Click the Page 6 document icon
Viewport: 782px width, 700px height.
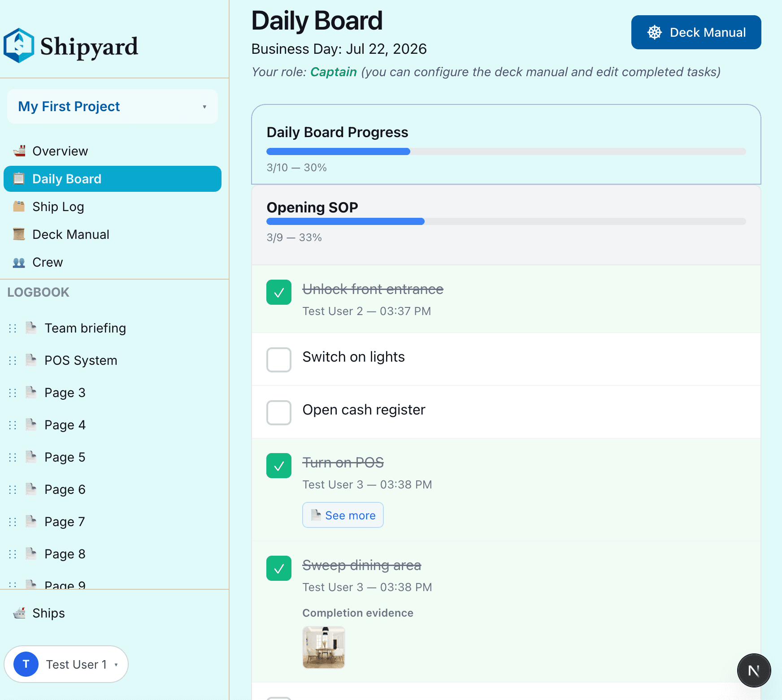click(31, 489)
